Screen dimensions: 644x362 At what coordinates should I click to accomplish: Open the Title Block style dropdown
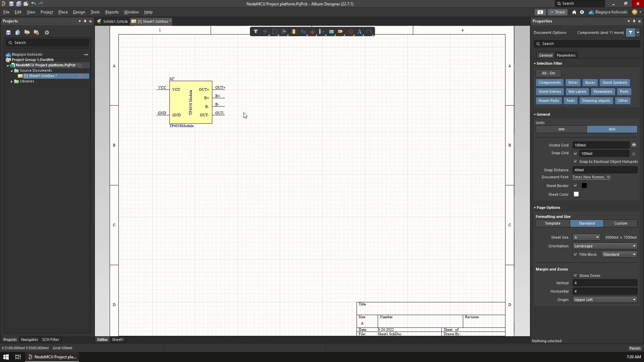tap(619, 254)
